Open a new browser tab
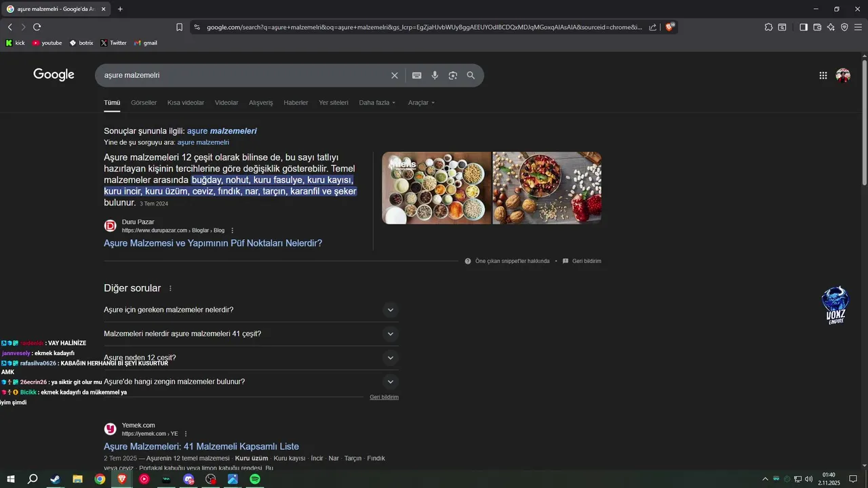 click(x=120, y=9)
